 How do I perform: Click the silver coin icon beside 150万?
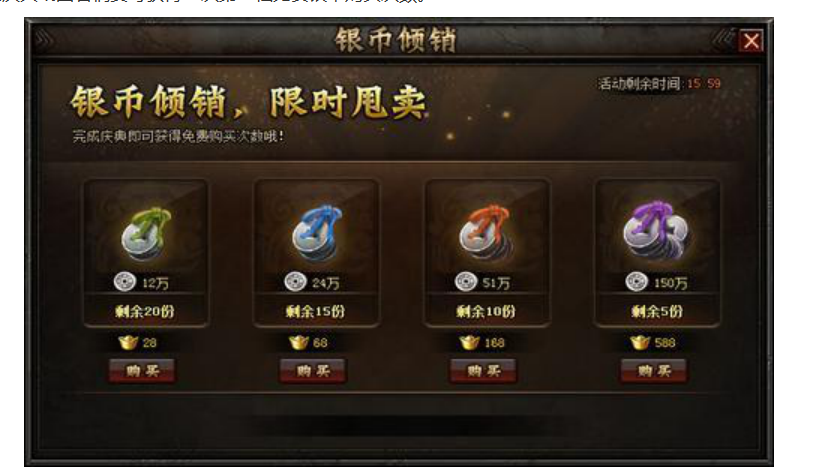[x=636, y=282]
